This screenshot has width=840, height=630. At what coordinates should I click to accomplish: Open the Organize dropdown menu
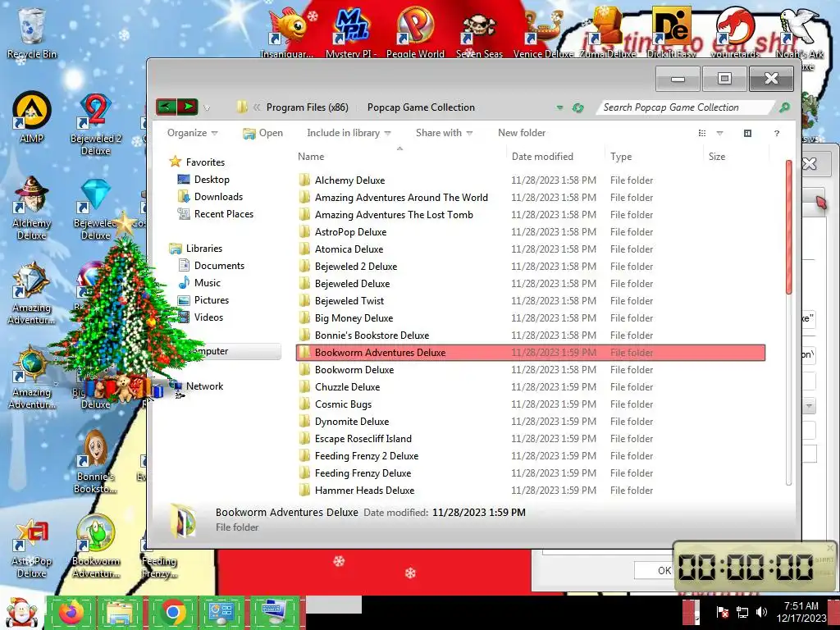pos(192,133)
